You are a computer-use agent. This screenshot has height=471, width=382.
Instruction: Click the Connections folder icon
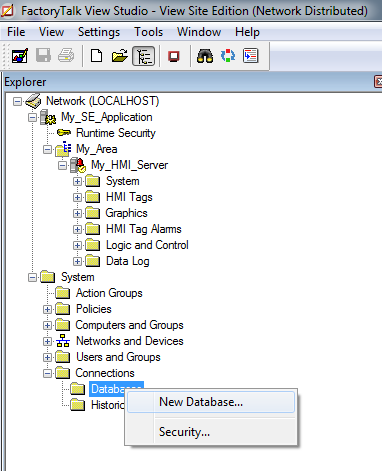[63, 373]
